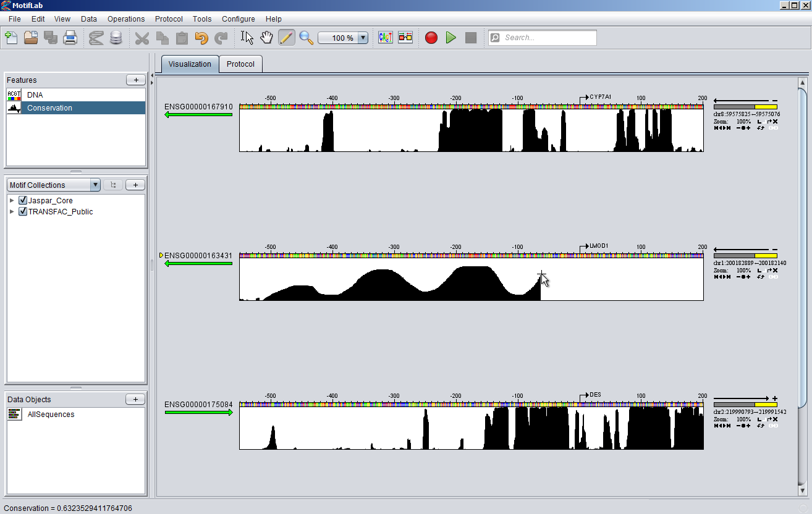Image resolution: width=812 pixels, height=514 pixels.
Task: Click the Redo arrow icon
Action: tap(221, 38)
